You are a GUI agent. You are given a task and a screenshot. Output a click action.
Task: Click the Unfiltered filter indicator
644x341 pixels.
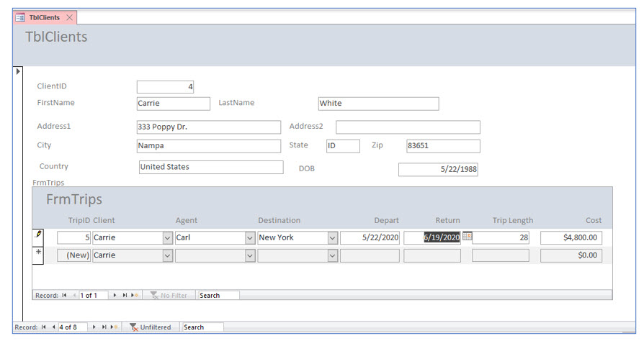pos(151,327)
